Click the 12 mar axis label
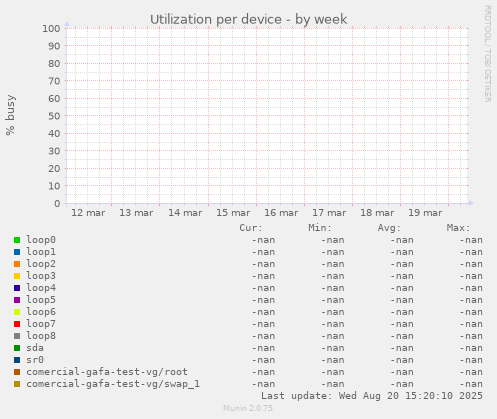Screen dimensions: 497x419 88,213
